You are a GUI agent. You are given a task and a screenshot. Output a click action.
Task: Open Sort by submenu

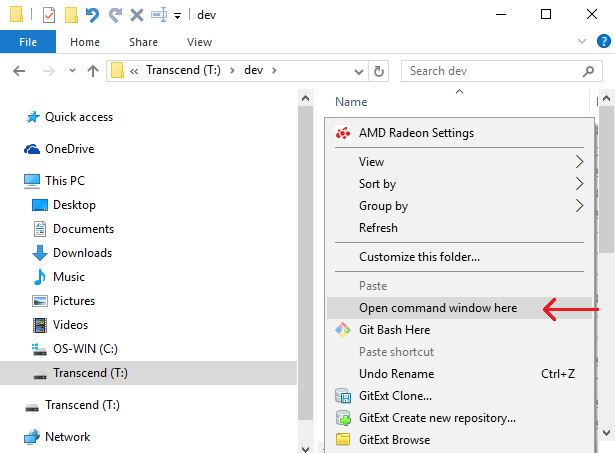point(459,184)
